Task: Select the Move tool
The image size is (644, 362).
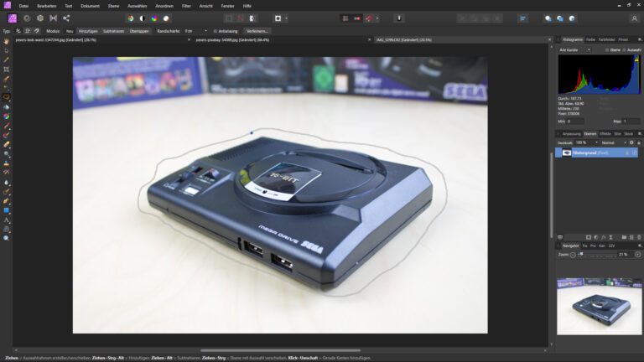Action: (6, 51)
